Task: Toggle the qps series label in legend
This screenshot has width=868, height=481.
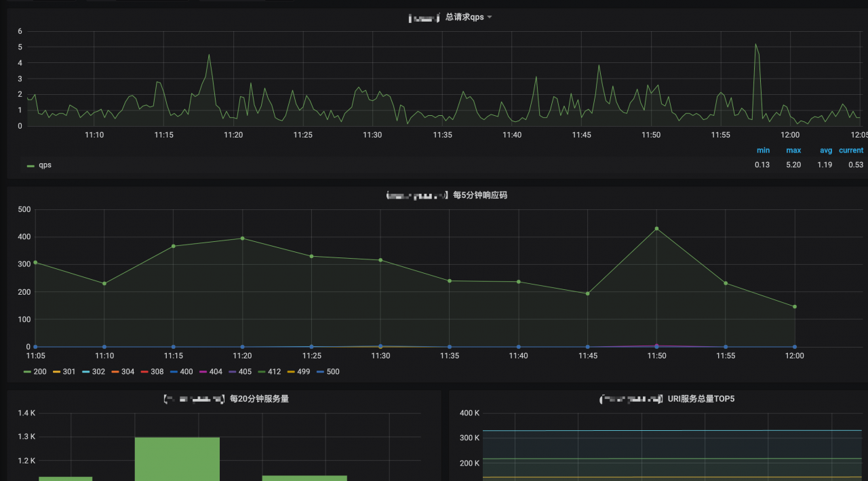Action: click(x=45, y=165)
